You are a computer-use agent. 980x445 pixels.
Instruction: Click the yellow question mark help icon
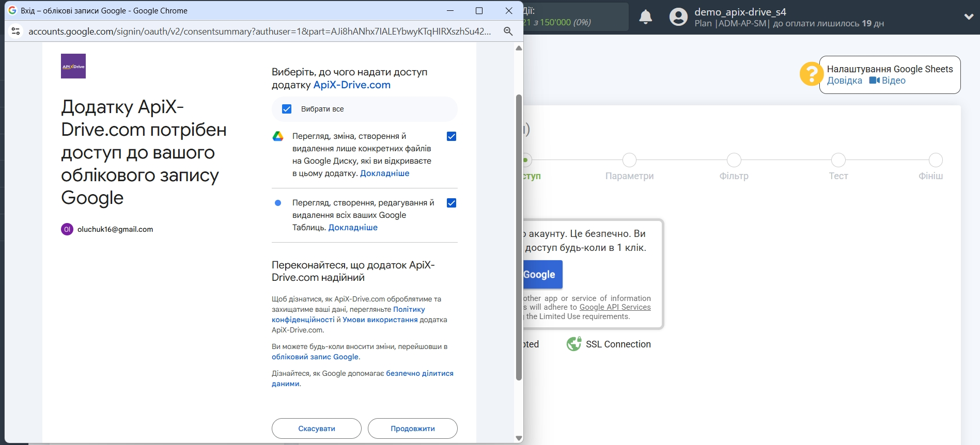click(812, 74)
